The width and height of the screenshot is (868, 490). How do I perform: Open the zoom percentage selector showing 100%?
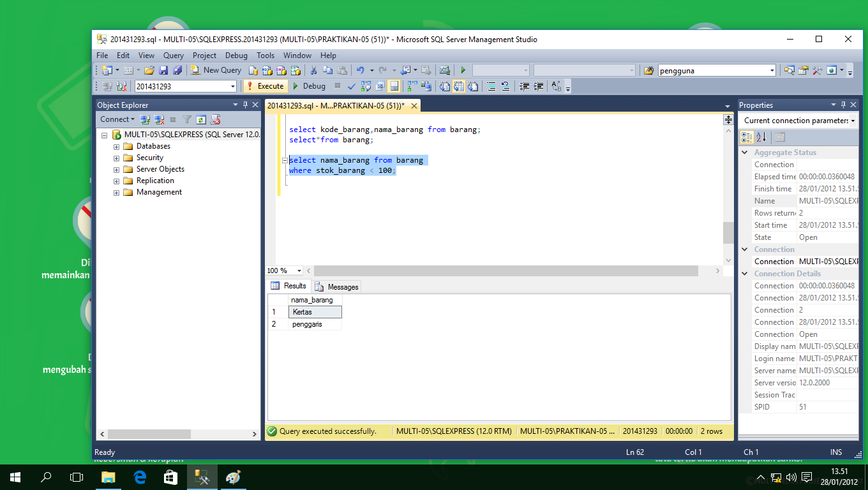[283, 271]
